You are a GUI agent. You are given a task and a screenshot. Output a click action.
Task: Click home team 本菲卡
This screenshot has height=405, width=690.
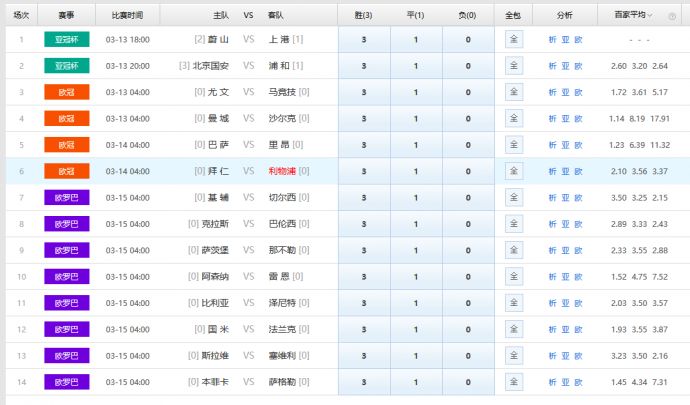coord(215,382)
